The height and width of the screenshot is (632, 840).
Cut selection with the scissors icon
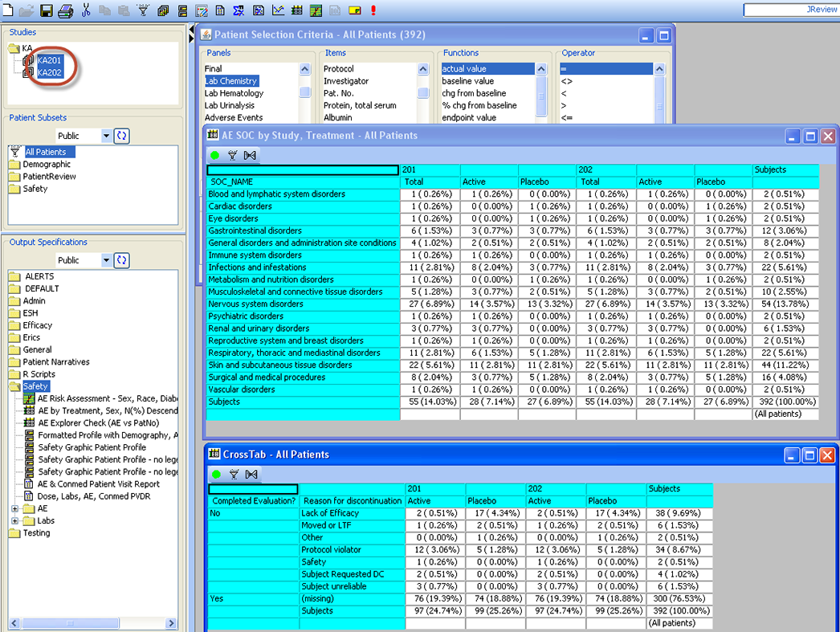(86, 10)
